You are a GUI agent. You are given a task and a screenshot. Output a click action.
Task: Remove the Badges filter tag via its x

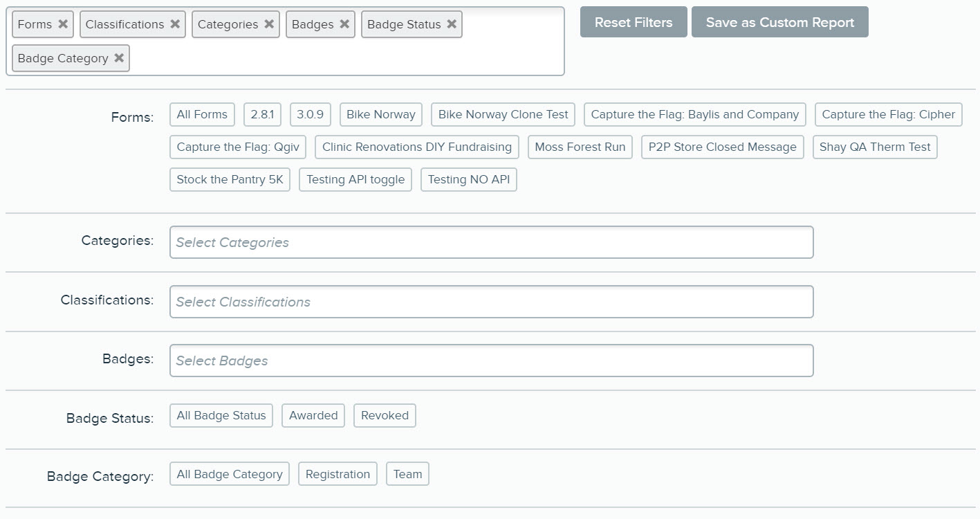click(x=344, y=24)
